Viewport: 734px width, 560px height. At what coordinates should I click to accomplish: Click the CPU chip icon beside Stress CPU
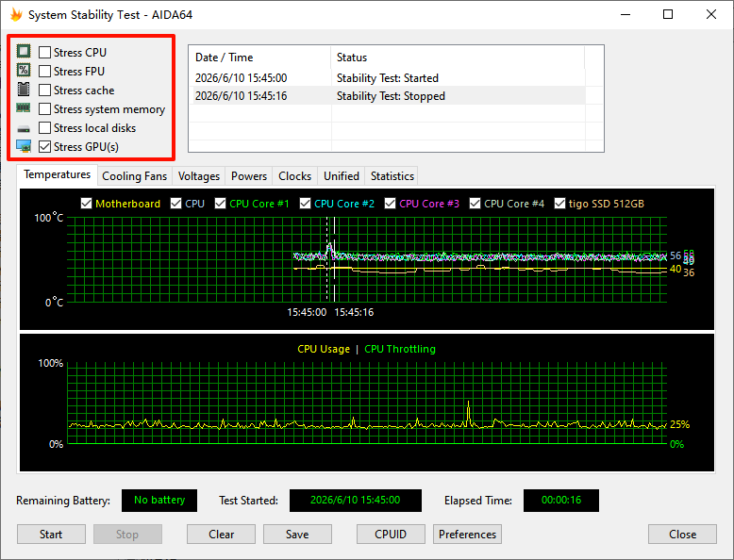24,51
